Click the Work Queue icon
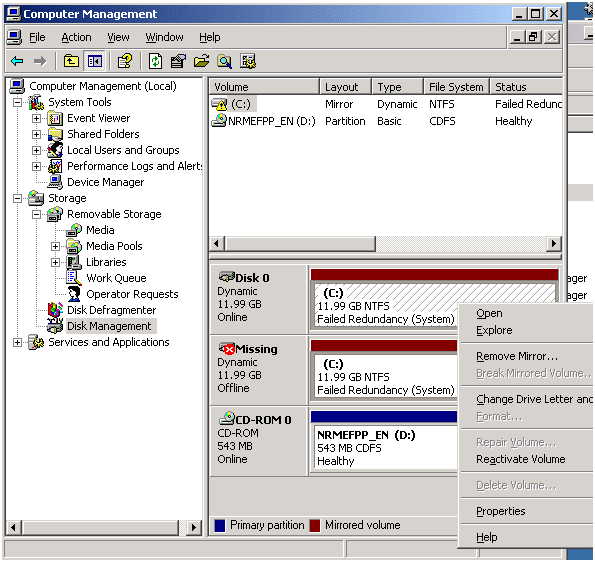Image resolution: width=595 pixels, height=562 pixels. pos(74,278)
